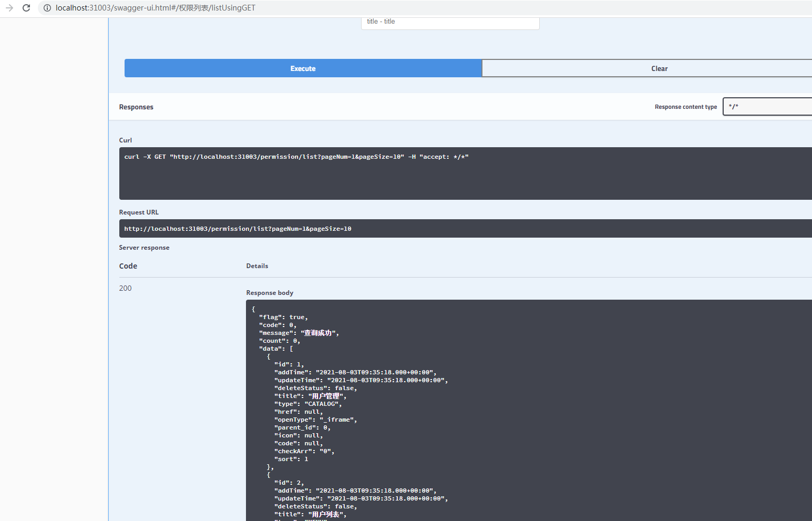Click the 用户管理 title line in response
This screenshot has height=521, width=812.
pyautogui.click(x=310, y=396)
